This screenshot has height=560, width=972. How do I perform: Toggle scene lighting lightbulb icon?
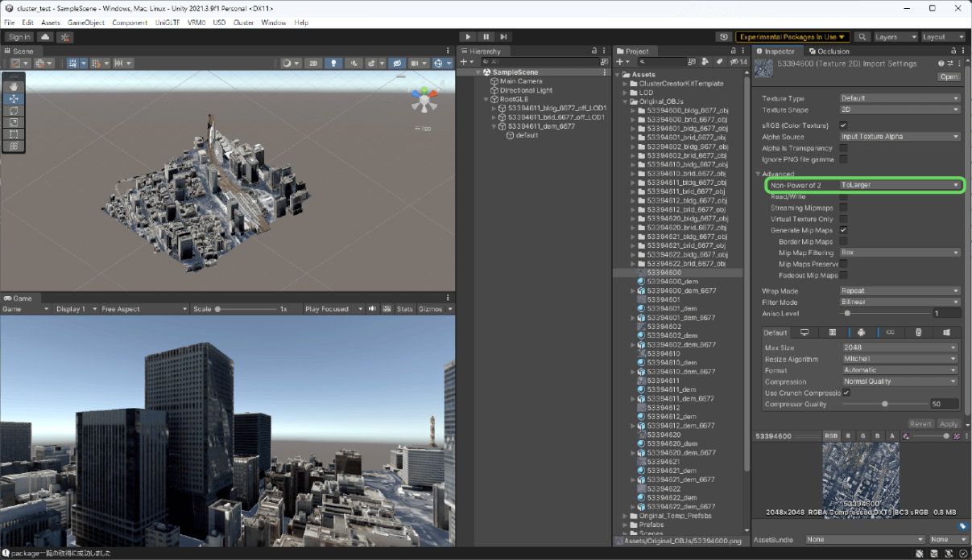click(334, 63)
